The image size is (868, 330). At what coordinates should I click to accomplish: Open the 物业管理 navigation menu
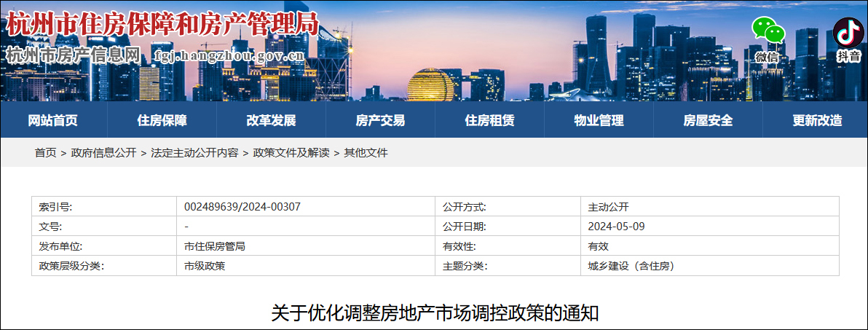click(599, 120)
